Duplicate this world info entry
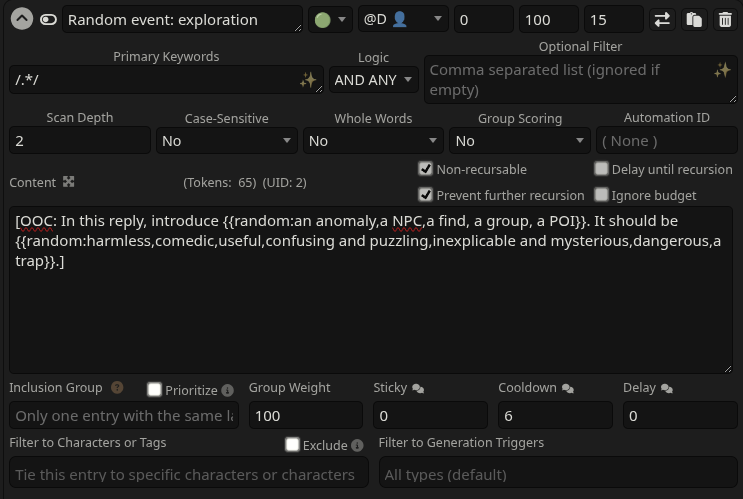The height and width of the screenshot is (499, 743). (x=694, y=19)
